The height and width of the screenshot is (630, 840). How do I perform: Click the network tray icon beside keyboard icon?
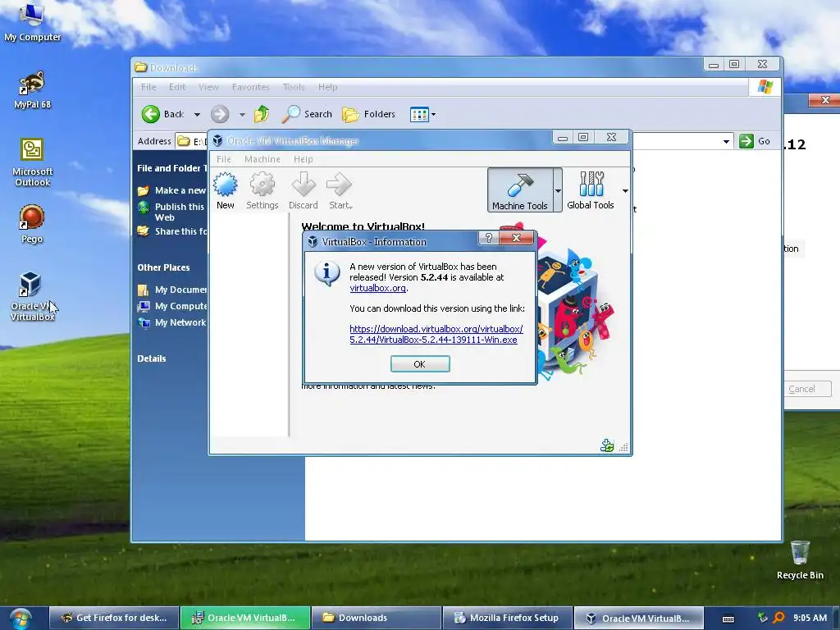pos(762,618)
